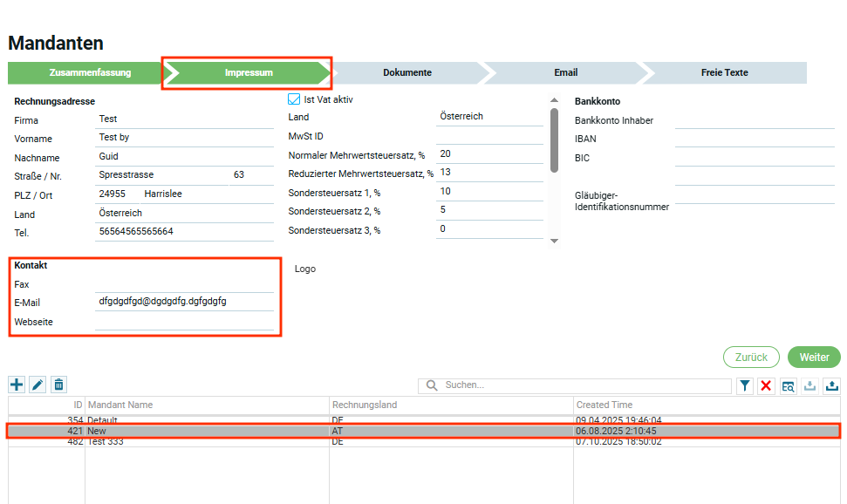Click the edit pencil icon
Viewport: 847px width, 504px height.
pyautogui.click(x=38, y=385)
